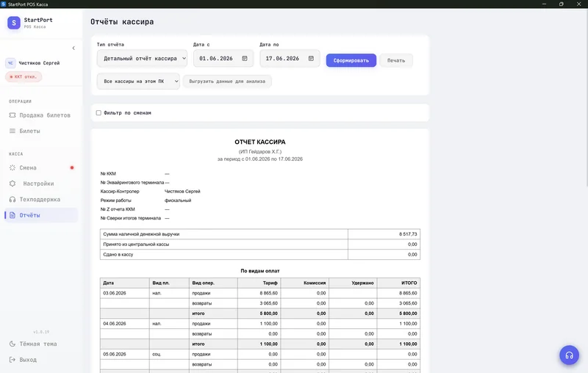Click the spinner icon beside Смена
The image size is (588, 373).
click(12, 167)
